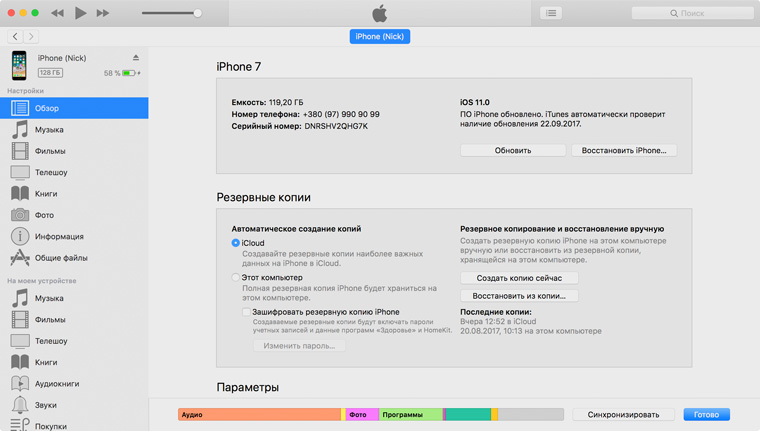Screen dimensions: 760x431
Task: Start playback with the Play button
Action: [80, 13]
